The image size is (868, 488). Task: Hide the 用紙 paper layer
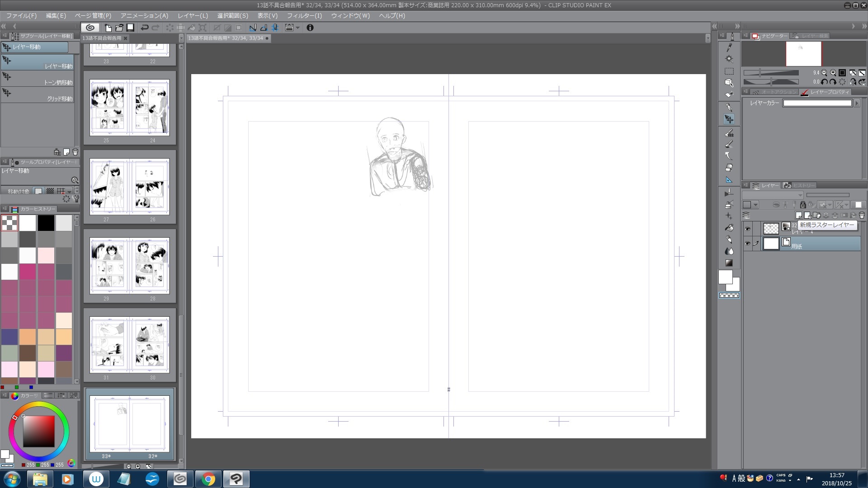pos(747,244)
